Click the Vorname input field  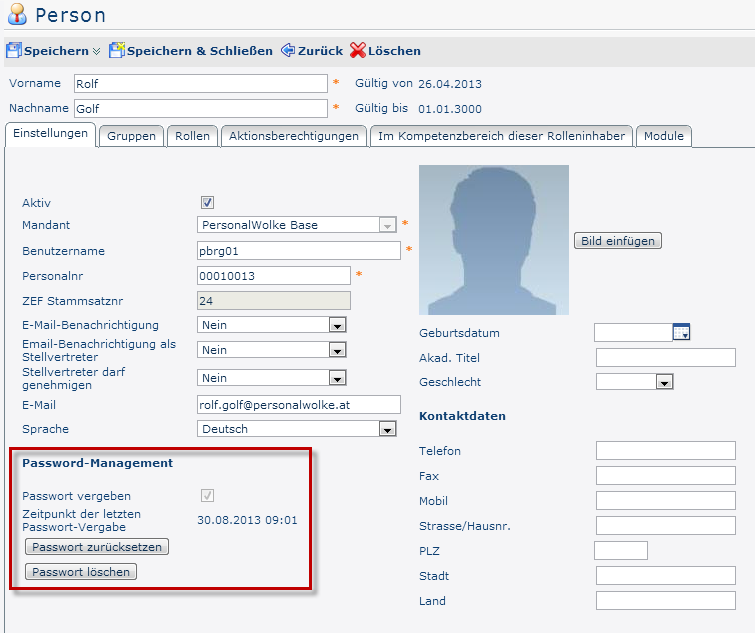click(201, 83)
